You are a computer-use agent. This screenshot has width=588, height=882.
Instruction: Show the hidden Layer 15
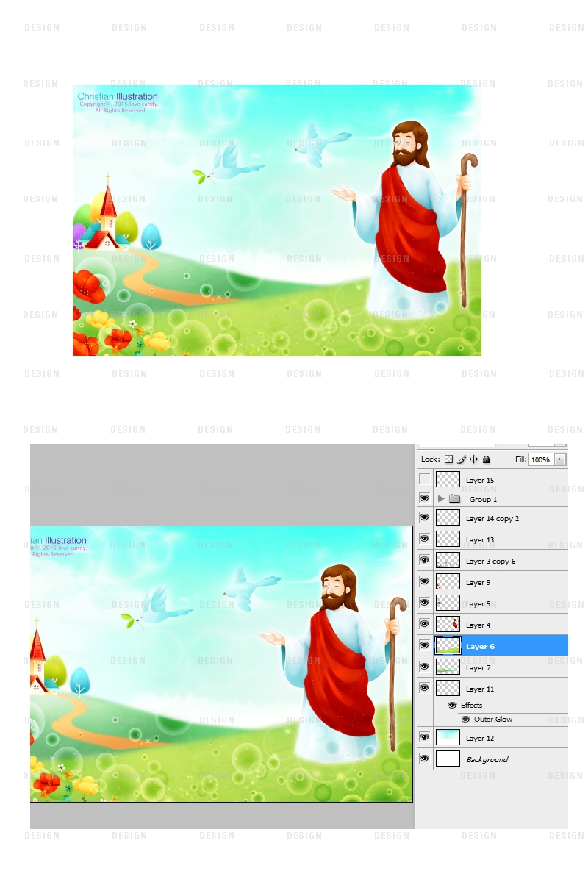(x=424, y=480)
